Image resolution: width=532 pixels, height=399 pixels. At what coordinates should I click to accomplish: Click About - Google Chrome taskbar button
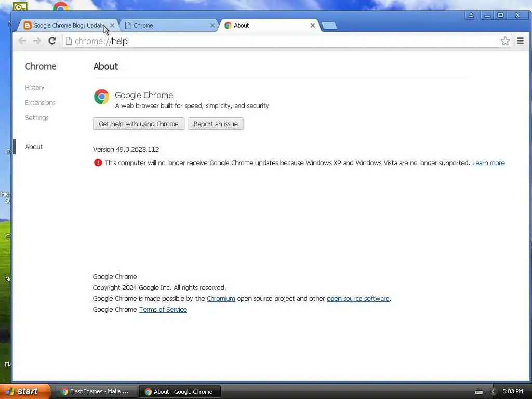pos(179,392)
